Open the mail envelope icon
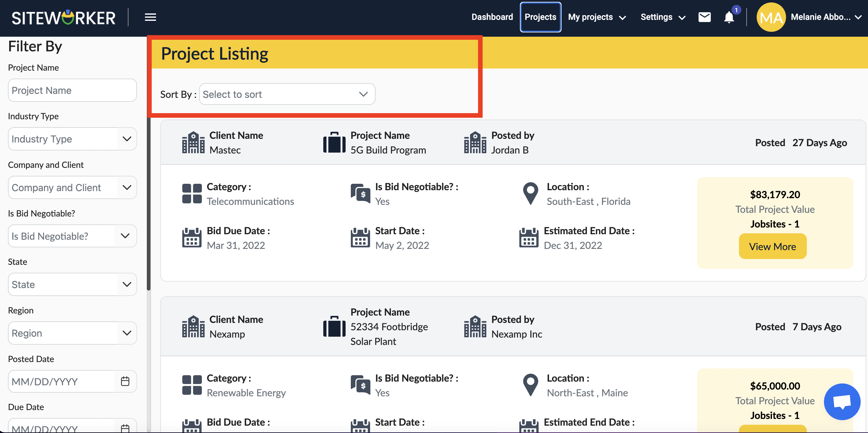This screenshot has height=433, width=868. click(x=704, y=17)
